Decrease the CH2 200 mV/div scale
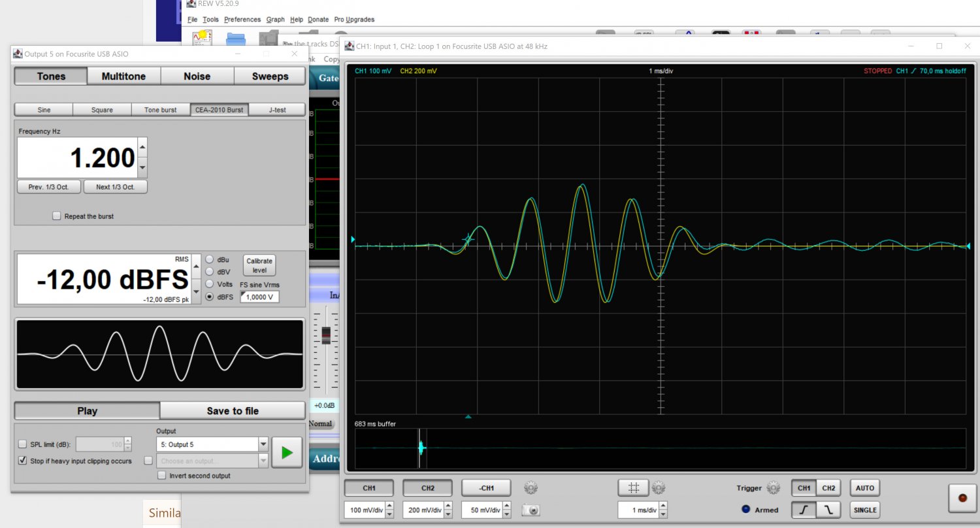Viewport: 980px width, 528px height. 448,514
